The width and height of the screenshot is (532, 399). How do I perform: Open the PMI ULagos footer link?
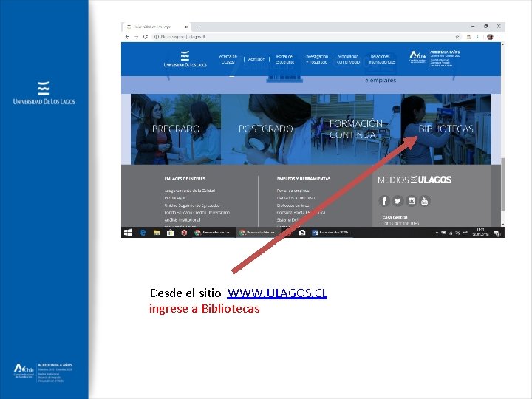174,198
